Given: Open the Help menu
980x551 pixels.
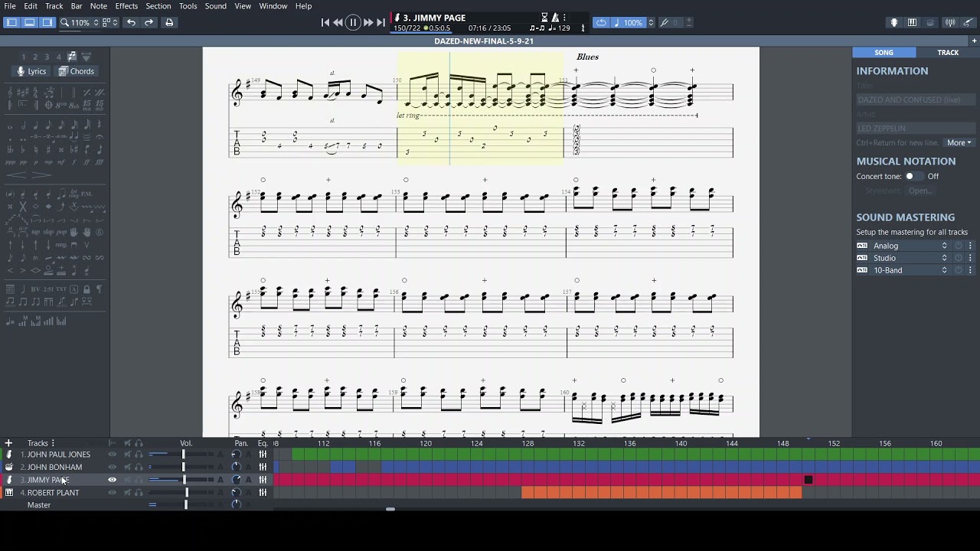Looking at the screenshot, I should pyautogui.click(x=304, y=6).
